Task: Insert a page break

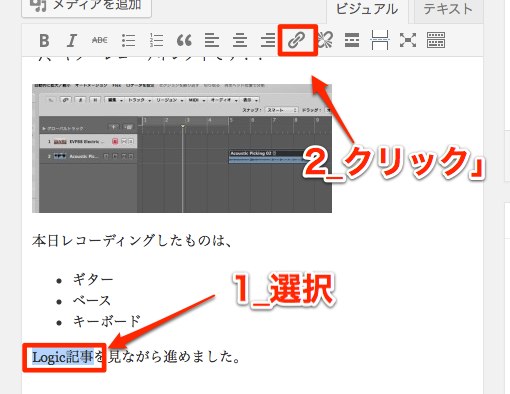Action: coord(380,40)
